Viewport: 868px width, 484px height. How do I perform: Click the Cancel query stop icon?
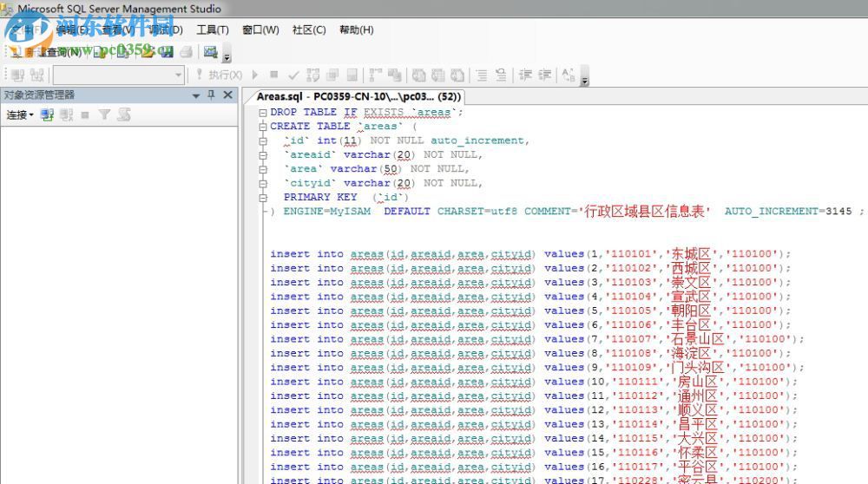(274, 75)
